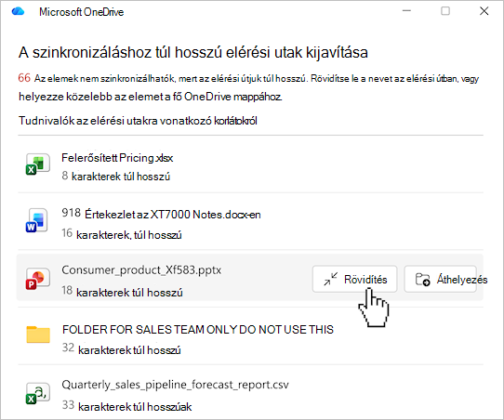This screenshot has width=504, height=420.
Task: Open the Tudnivalók az elérési utakra vonatkozó korlátokról link
Action: tap(138, 121)
